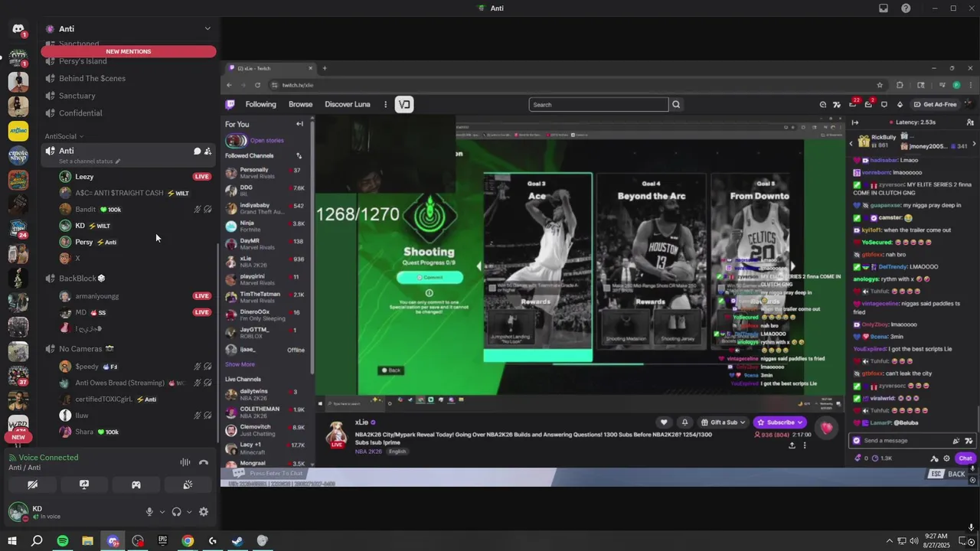Open the soundboard icon
The image size is (980, 551).
(188, 484)
